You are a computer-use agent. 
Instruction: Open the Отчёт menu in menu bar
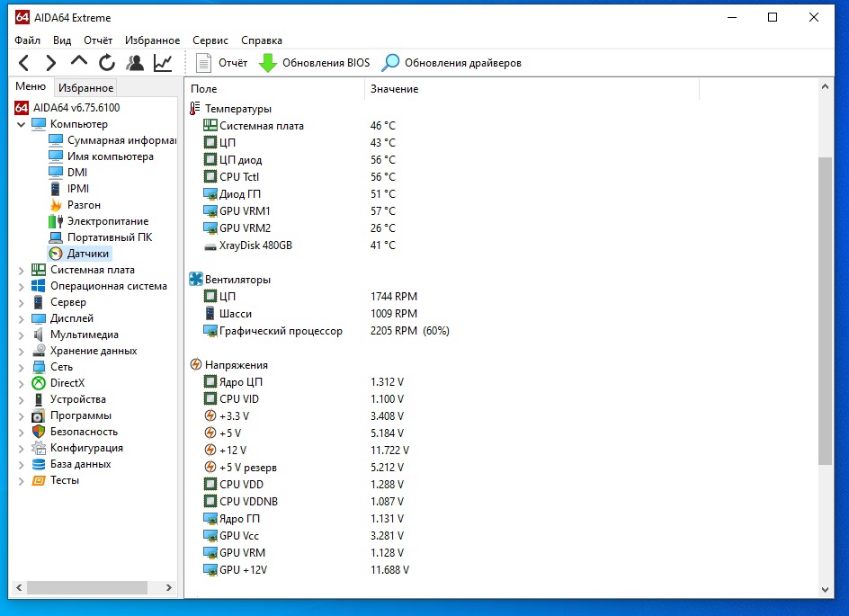[x=98, y=40]
